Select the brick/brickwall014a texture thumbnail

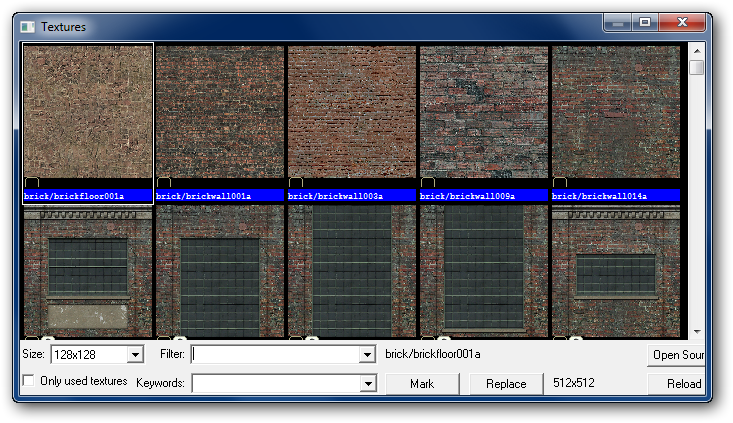[616, 112]
